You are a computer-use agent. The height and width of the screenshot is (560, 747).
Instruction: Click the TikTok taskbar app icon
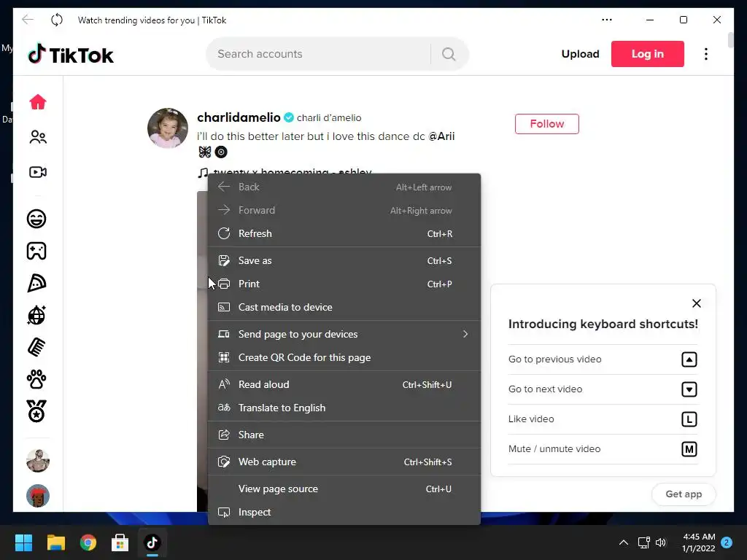tap(152, 542)
